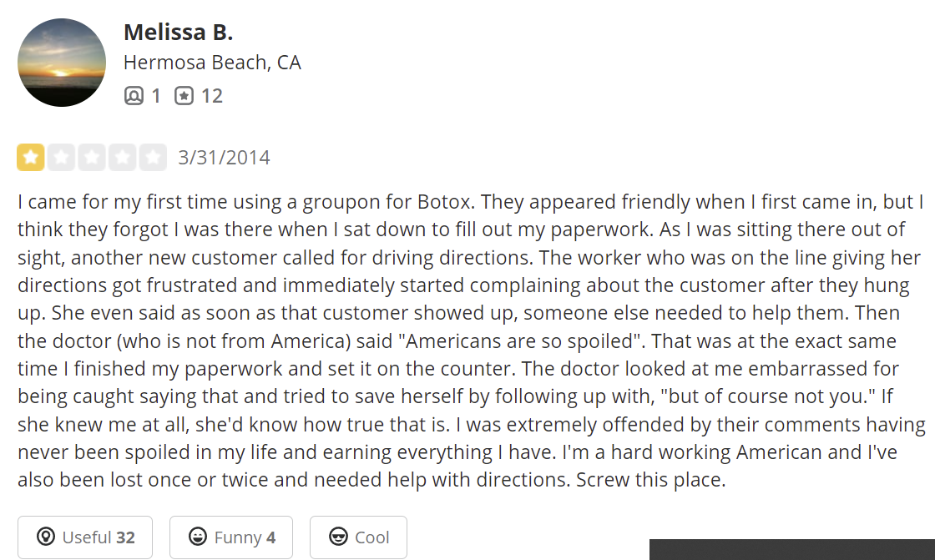Click the Botox review text paragraph
Screen dimensions: 935x560
(x=467, y=341)
